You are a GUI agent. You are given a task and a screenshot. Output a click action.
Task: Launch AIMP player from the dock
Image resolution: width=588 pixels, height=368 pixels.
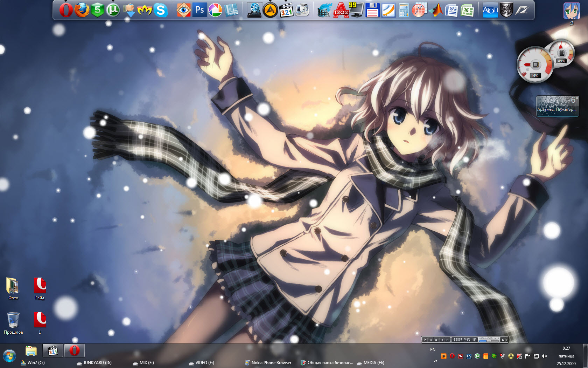pyautogui.click(x=270, y=10)
